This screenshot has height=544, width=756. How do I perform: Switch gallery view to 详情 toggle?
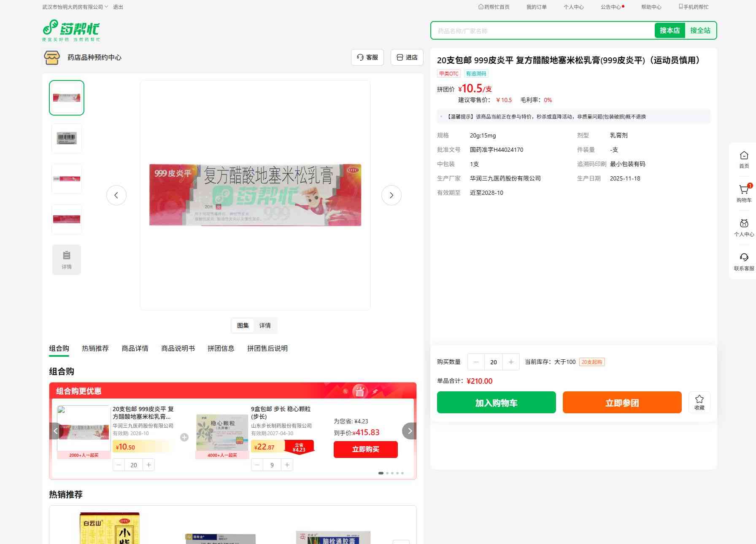point(265,326)
